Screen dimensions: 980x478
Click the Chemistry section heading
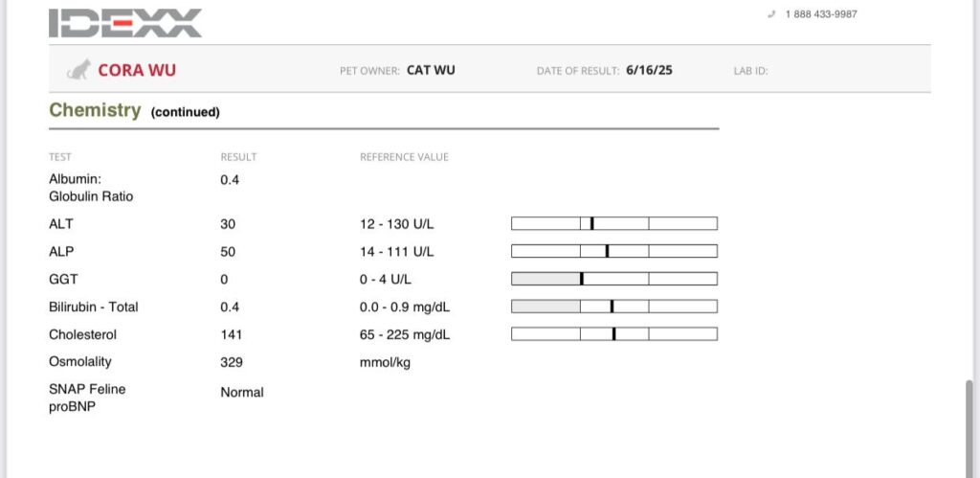tap(95, 110)
